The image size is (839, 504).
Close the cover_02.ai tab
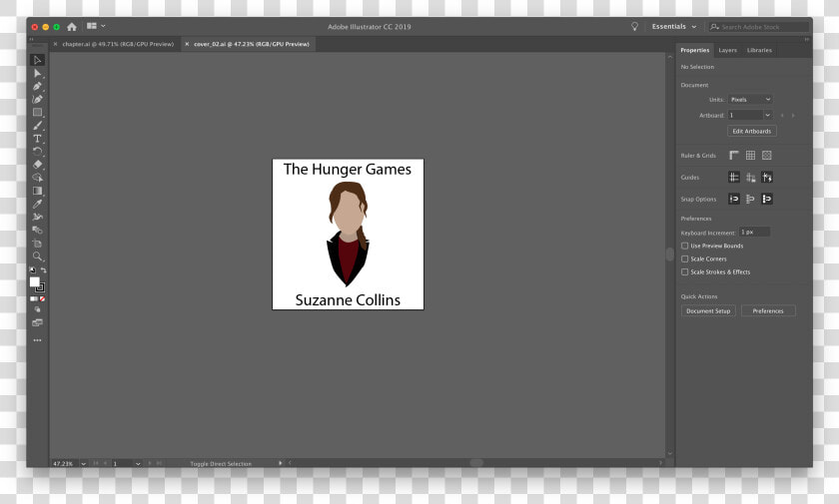187,44
